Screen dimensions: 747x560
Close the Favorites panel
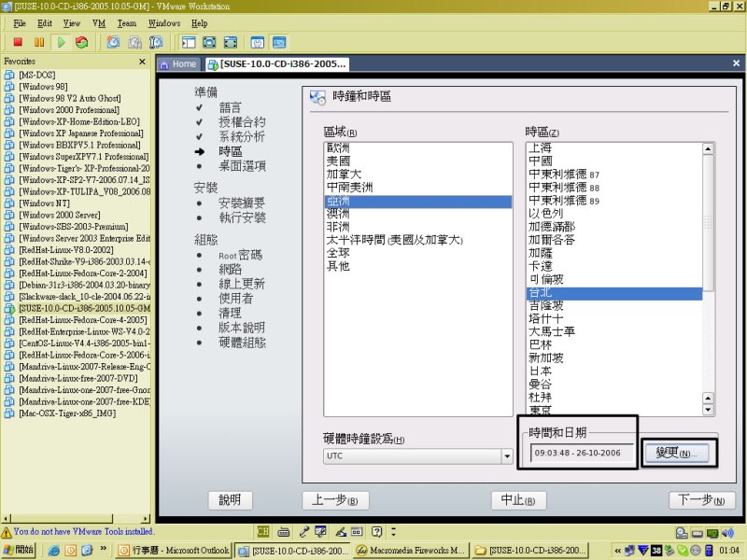[x=142, y=62]
